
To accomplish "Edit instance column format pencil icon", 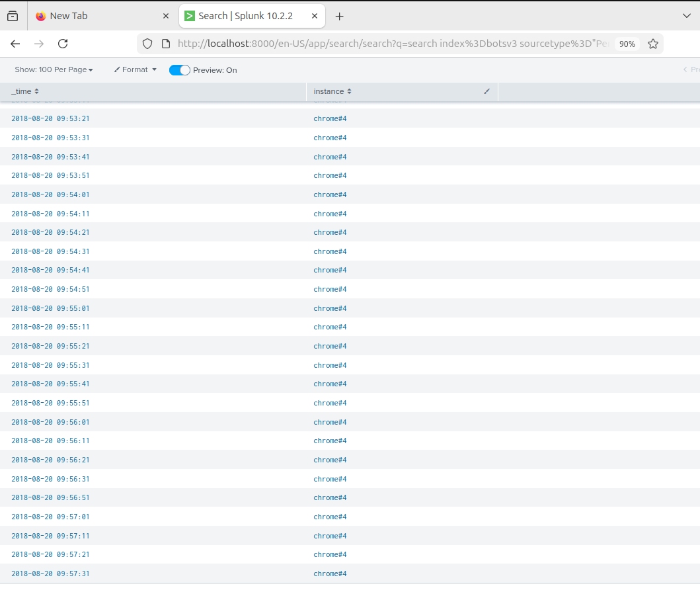I will pos(486,91).
